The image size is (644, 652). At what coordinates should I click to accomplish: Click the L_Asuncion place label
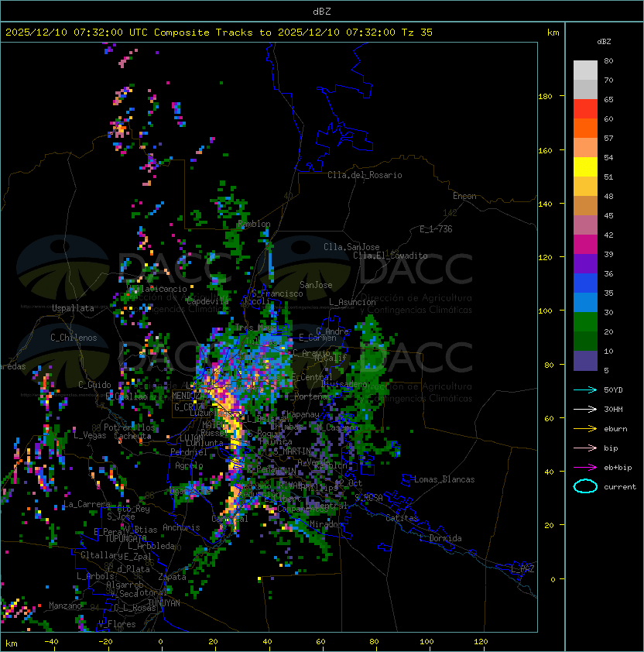coord(352,302)
